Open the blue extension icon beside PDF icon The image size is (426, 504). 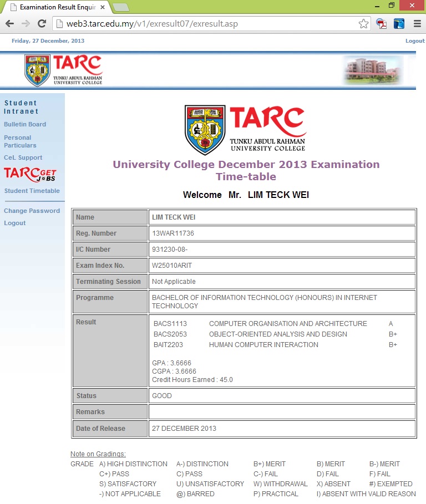point(399,24)
